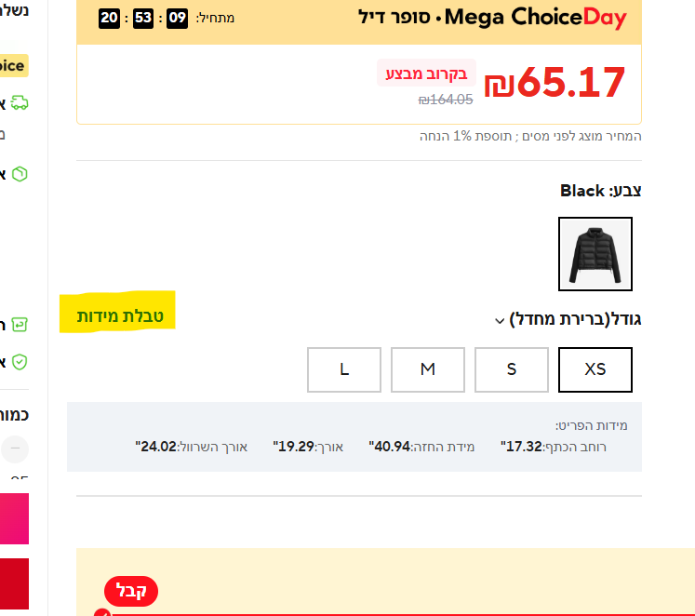The image size is (695, 616).
Task: Expand the size default dropdown chevron
Action: 500,321
